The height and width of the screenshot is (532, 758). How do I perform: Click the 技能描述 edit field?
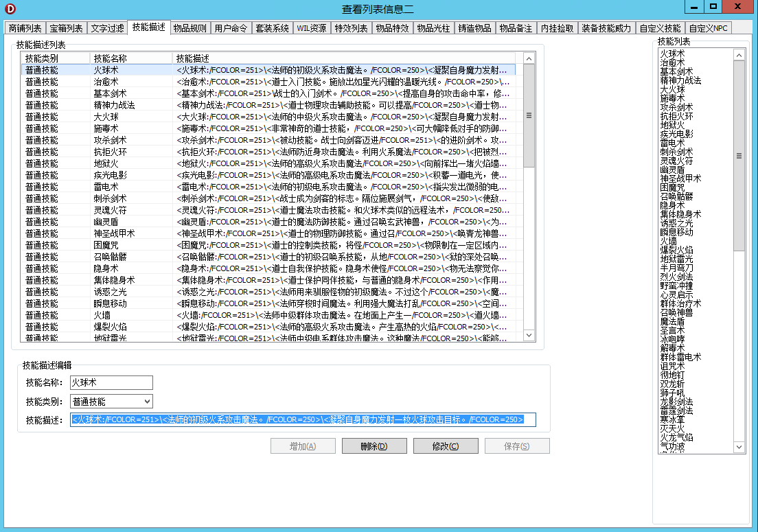pyautogui.click(x=302, y=419)
